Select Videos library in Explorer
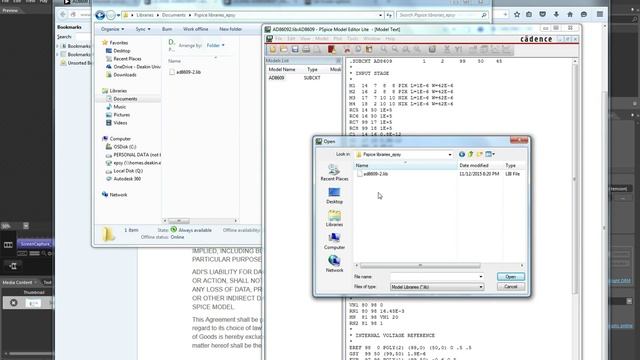Image resolution: width=640 pixels, height=360 pixels. click(x=120, y=122)
